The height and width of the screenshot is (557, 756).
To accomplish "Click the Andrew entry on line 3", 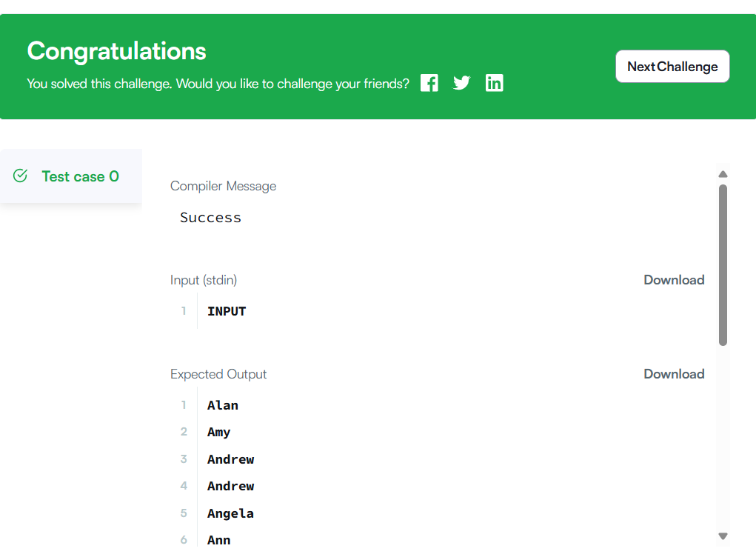I will (231, 459).
